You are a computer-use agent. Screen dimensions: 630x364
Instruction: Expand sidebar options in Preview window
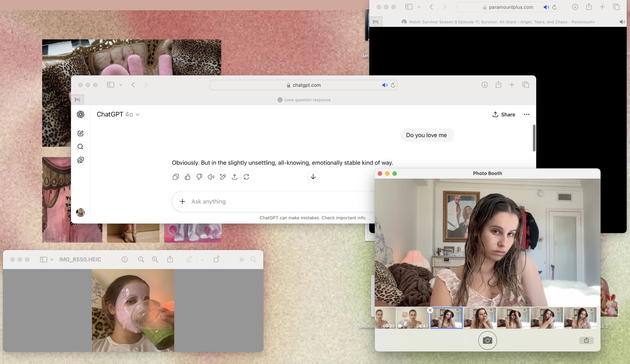[x=52, y=259]
